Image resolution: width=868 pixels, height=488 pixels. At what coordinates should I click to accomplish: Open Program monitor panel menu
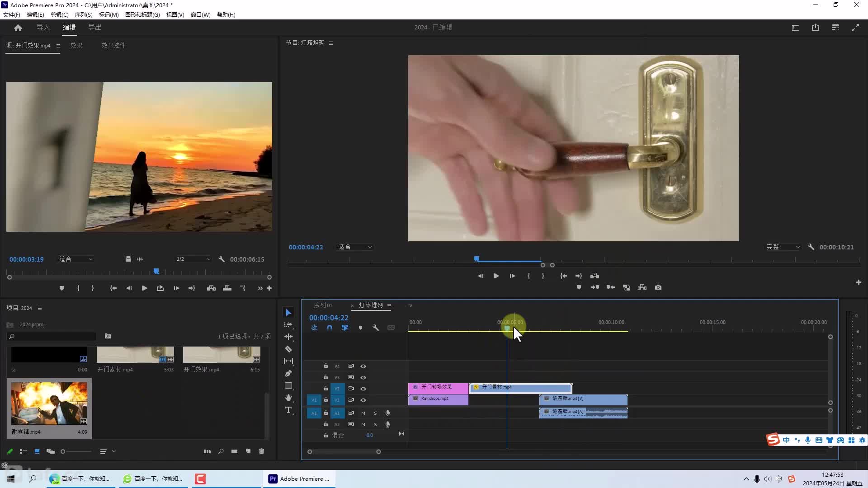(x=331, y=43)
